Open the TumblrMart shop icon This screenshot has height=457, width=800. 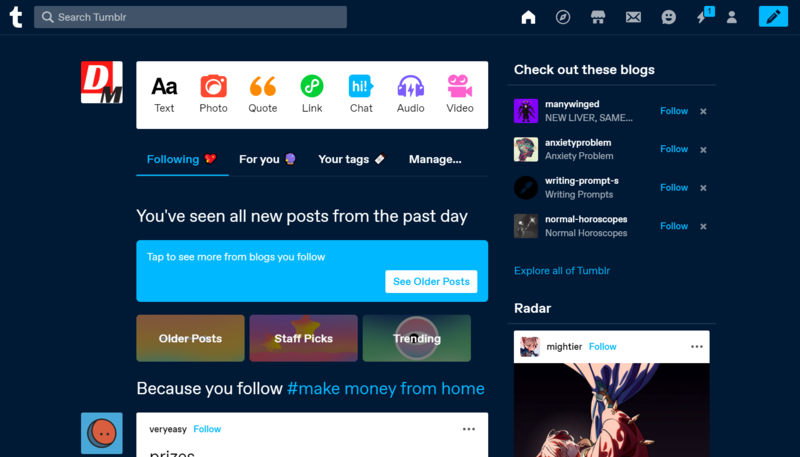[598, 17]
